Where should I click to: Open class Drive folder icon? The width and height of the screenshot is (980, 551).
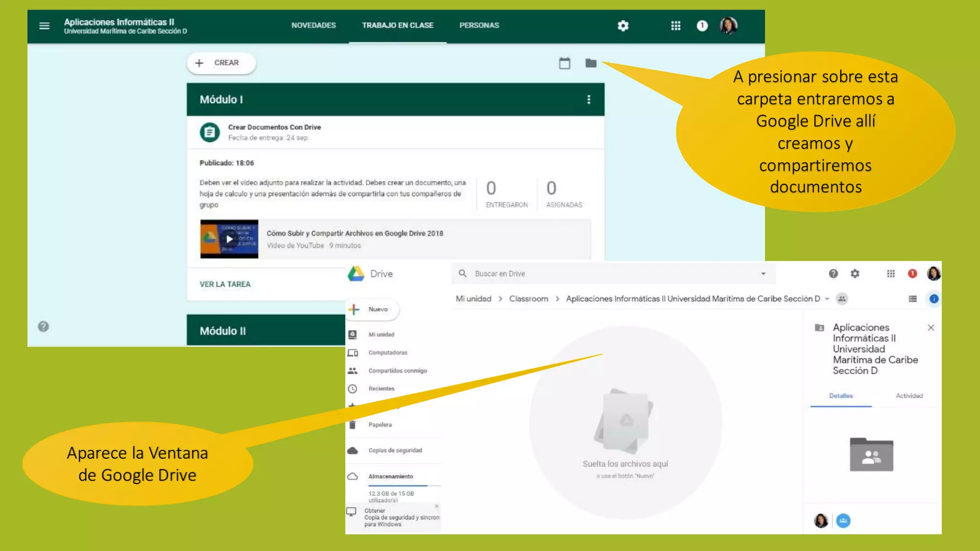(591, 63)
